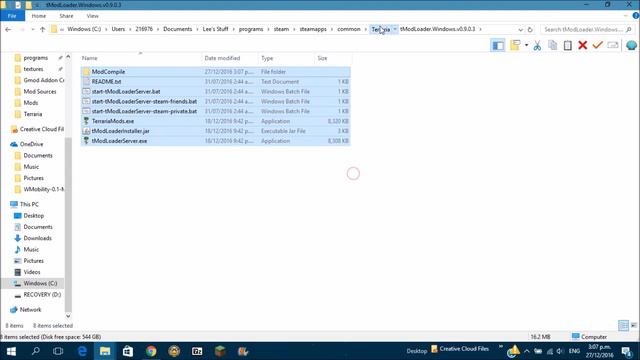Select start-tModLoaderServer.bat file
The height and width of the screenshot is (360, 640).
pyautogui.click(x=216, y=91)
